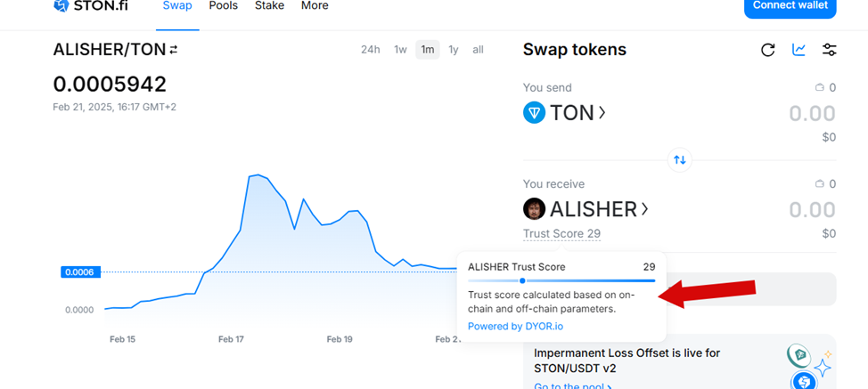Screen dimensions: 868x389
Task: Open the Stake tab
Action: (x=270, y=5)
